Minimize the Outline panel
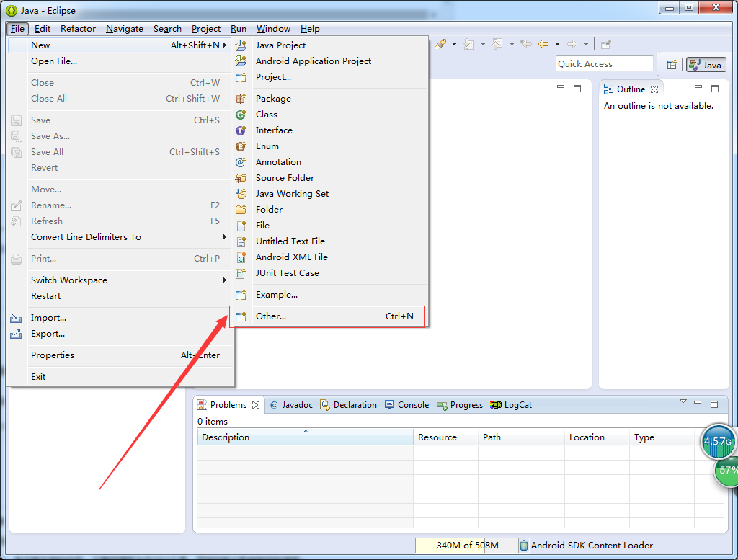Screen dimensions: 738x560 click(x=698, y=87)
